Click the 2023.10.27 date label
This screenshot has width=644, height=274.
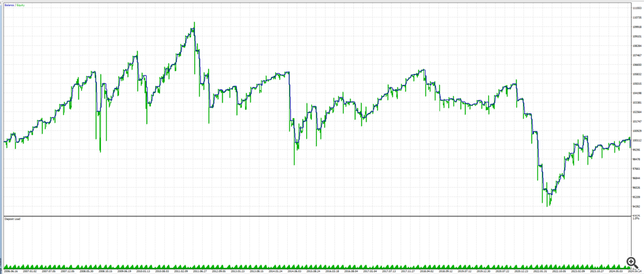coord(596,271)
